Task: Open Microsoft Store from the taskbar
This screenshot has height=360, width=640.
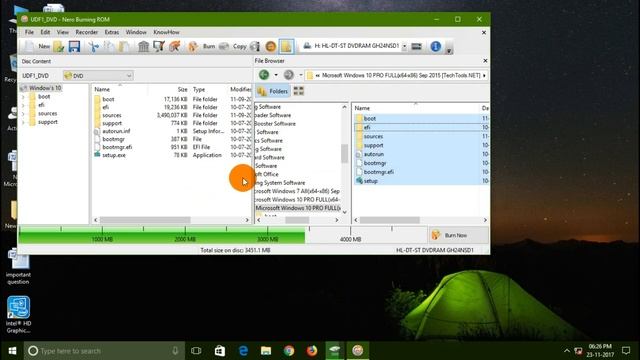Action: click(220, 351)
